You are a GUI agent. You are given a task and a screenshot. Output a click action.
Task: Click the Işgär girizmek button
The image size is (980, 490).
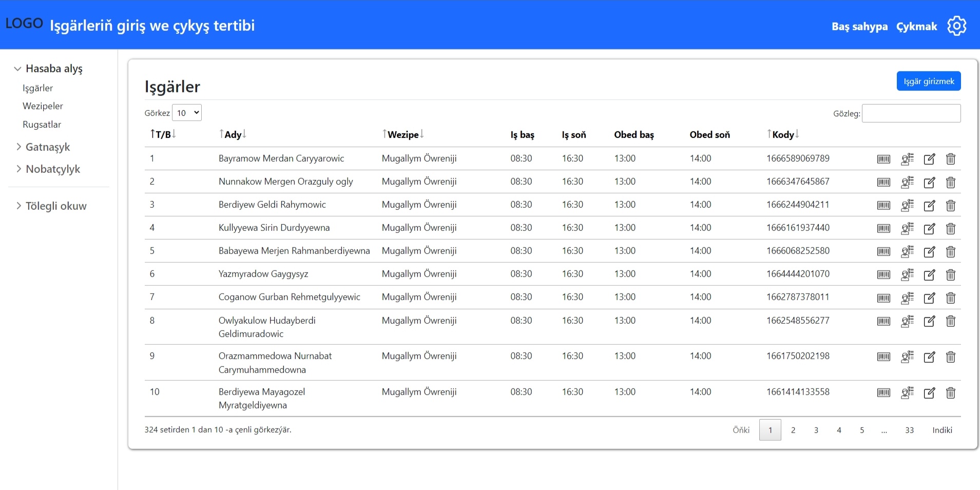point(928,81)
